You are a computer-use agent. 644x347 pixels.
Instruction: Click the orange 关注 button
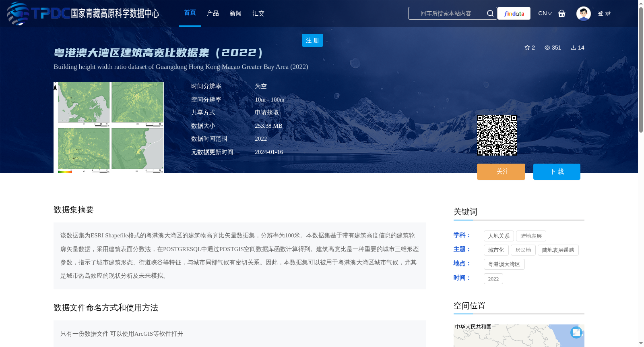click(x=501, y=172)
